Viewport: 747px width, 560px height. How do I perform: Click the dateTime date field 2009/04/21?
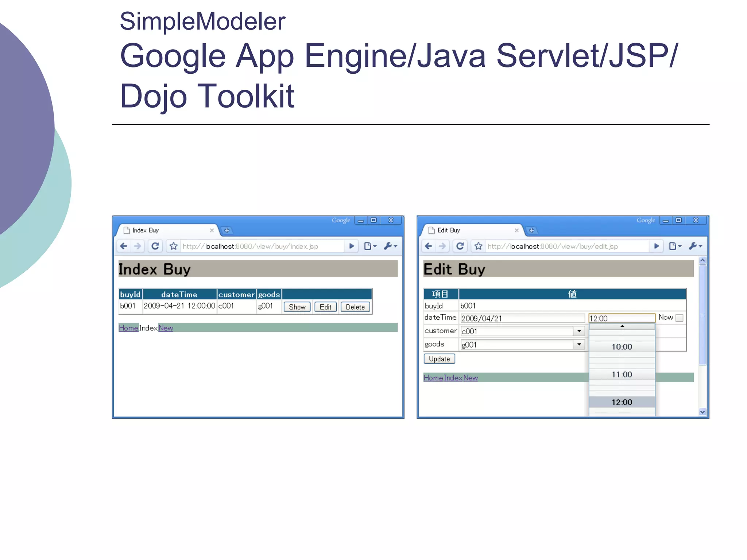(522, 318)
